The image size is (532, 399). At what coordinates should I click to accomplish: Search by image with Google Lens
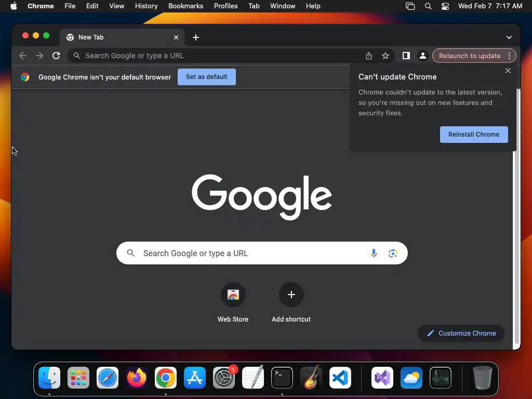click(x=393, y=253)
